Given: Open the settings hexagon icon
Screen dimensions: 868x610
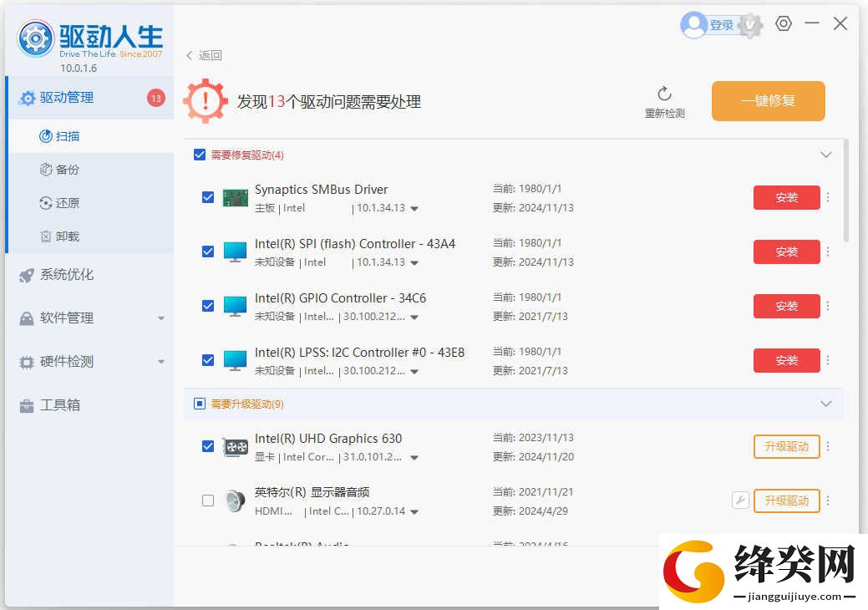Looking at the screenshot, I should [784, 23].
